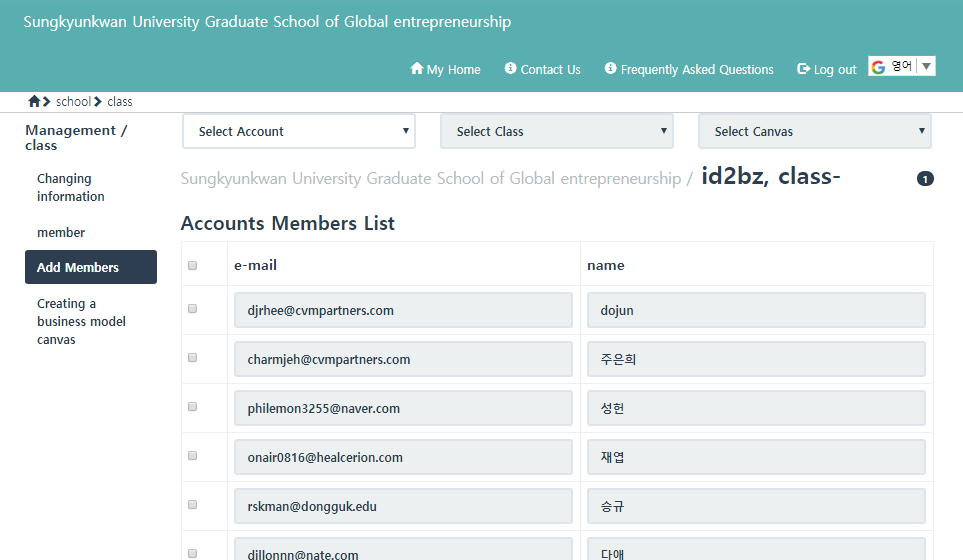The image size is (963, 560).
Task: Check the box for onair0816@healcerion.com
Action: pos(192,456)
